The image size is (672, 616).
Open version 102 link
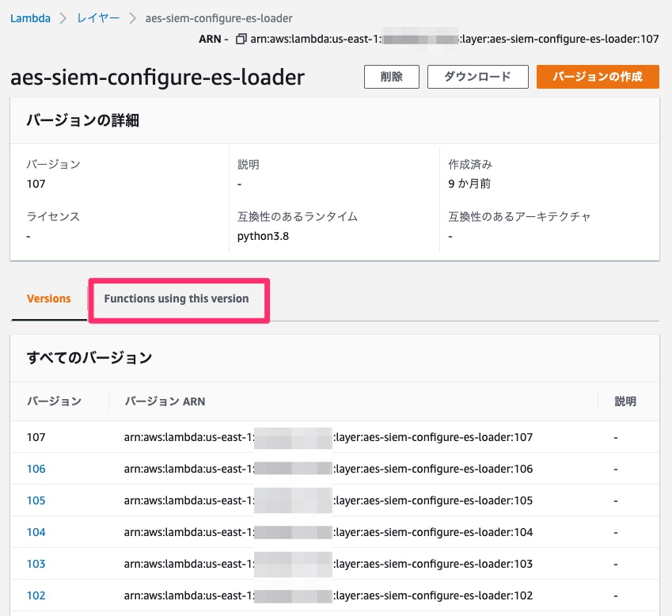click(36, 596)
